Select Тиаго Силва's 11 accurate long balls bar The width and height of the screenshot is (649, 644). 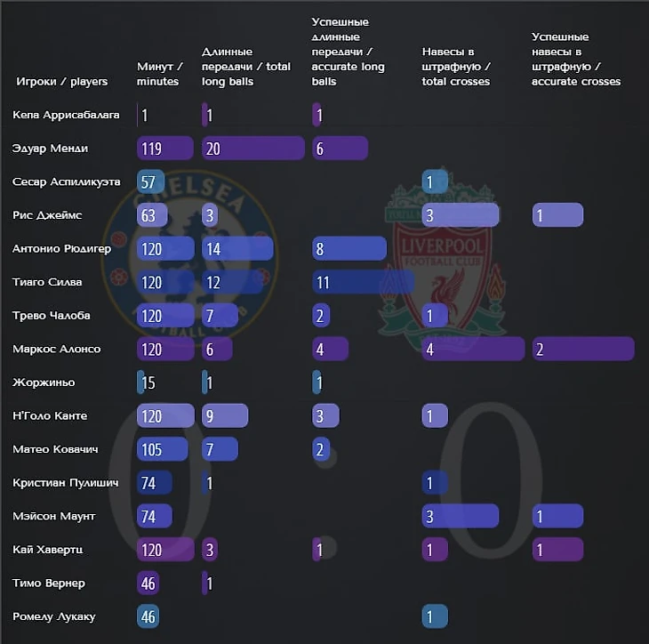363,282
